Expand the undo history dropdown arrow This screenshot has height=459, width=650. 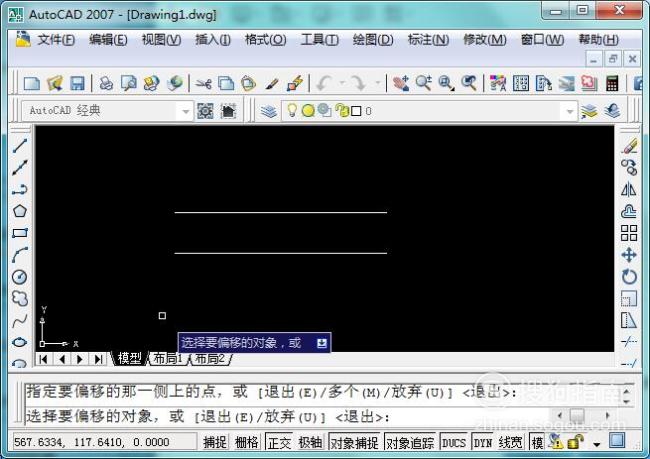click(x=342, y=83)
